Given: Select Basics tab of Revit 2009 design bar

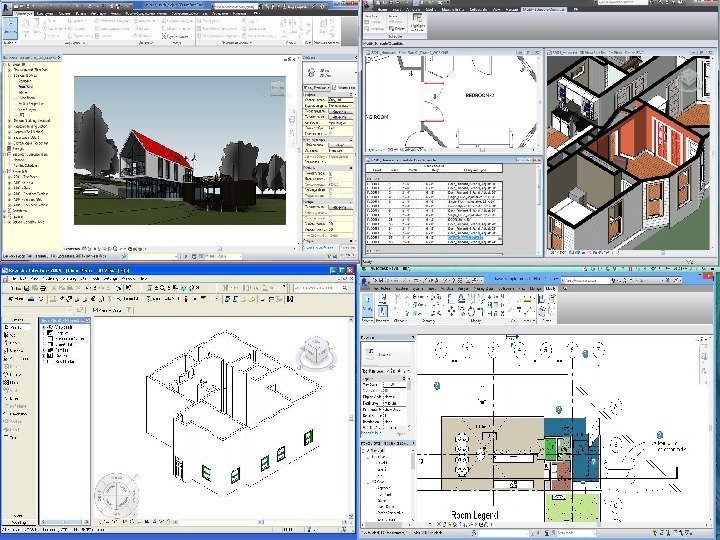Looking at the screenshot, I should (18, 320).
